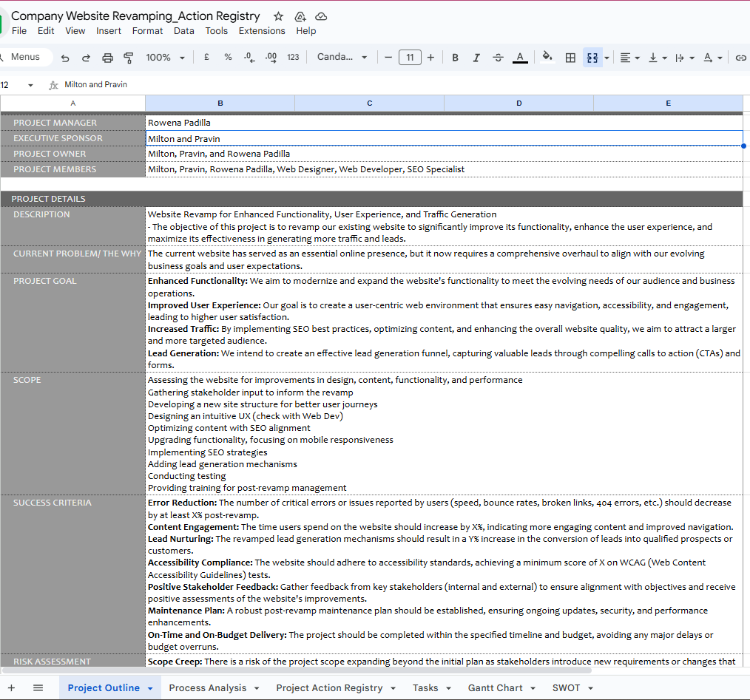Viewport: 750px width, 700px height.
Task: Insert a link
Action: [740, 58]
